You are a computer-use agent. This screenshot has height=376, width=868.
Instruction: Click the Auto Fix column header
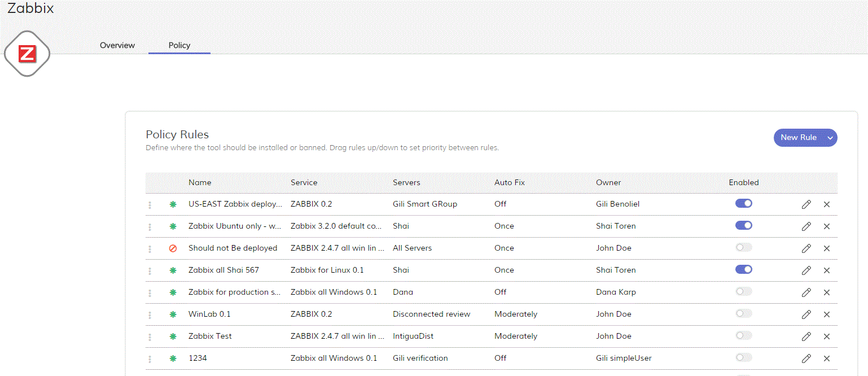[510, 182]
